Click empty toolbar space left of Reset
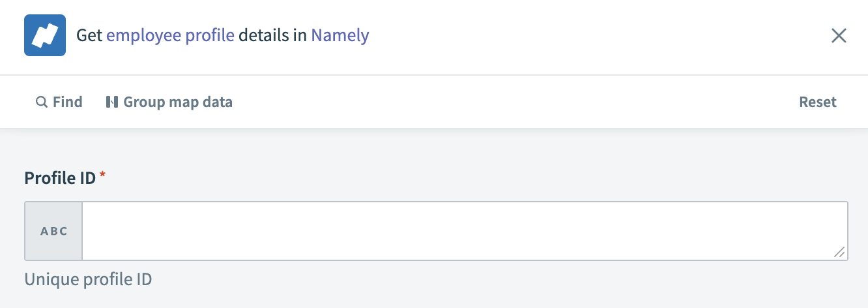868x308 pixels. pos(521,102)
